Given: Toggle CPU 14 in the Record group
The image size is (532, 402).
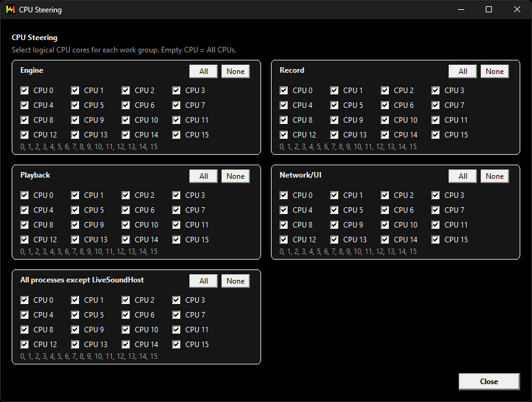Looking at the screenshot, I should point(384,135).
